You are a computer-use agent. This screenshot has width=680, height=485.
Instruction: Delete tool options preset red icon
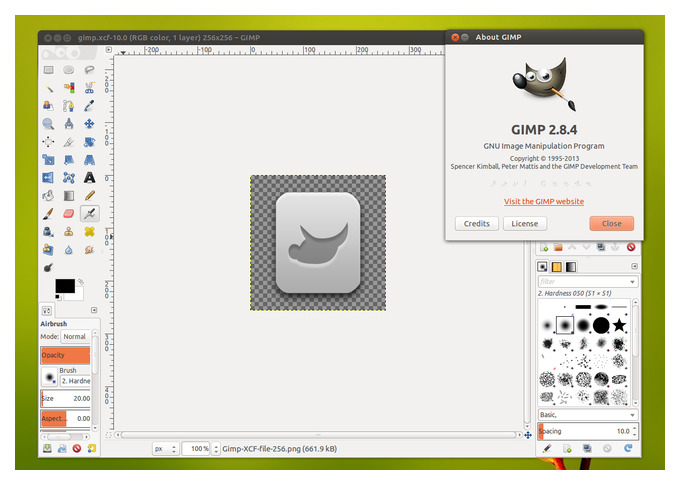click(x=77, y=449)
